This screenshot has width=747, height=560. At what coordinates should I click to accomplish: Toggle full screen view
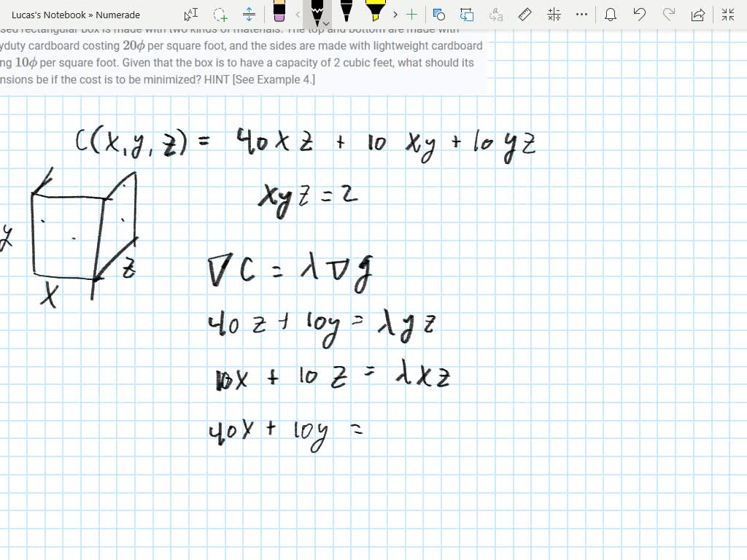(x=727, y=14)
